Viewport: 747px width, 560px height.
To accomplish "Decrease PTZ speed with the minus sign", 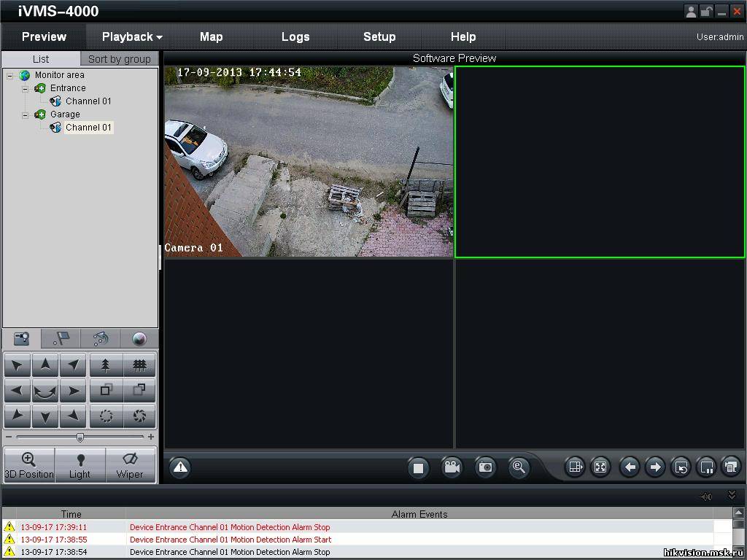I will pyautogui.click(x=9, y=437).
